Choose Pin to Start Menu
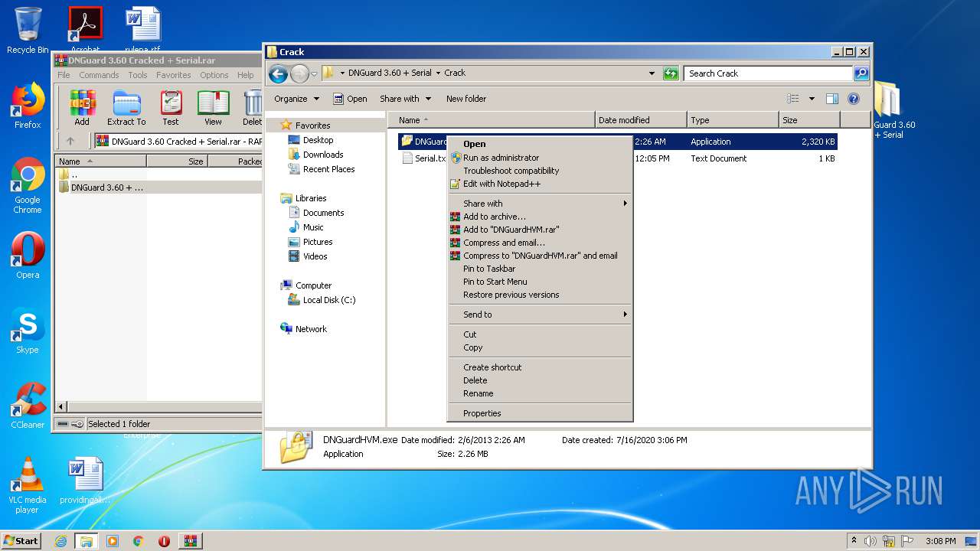Screen dimensions: 980x551 point(540,282)
